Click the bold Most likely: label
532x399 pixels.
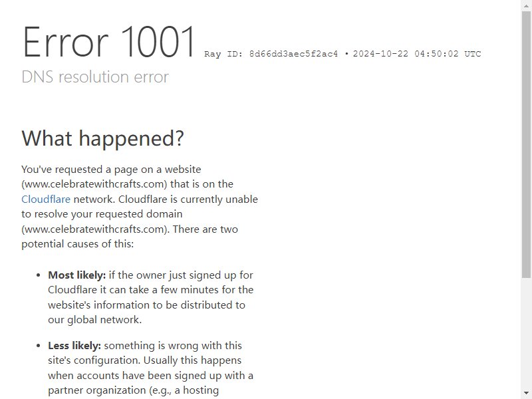[77, 275]
